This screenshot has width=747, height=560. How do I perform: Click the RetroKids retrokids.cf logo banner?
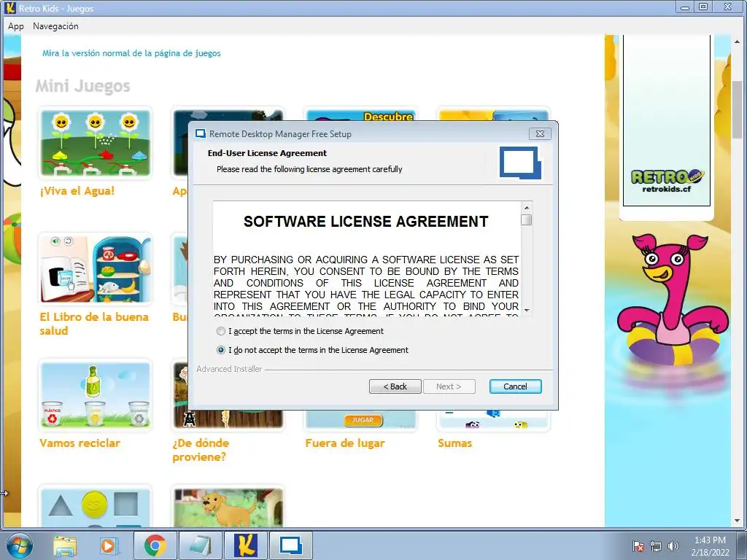667,181
